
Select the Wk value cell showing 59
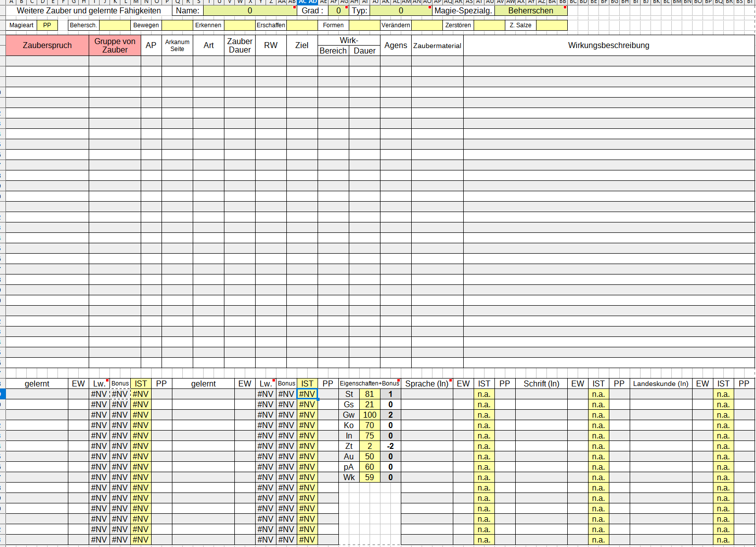pos(370,478)
